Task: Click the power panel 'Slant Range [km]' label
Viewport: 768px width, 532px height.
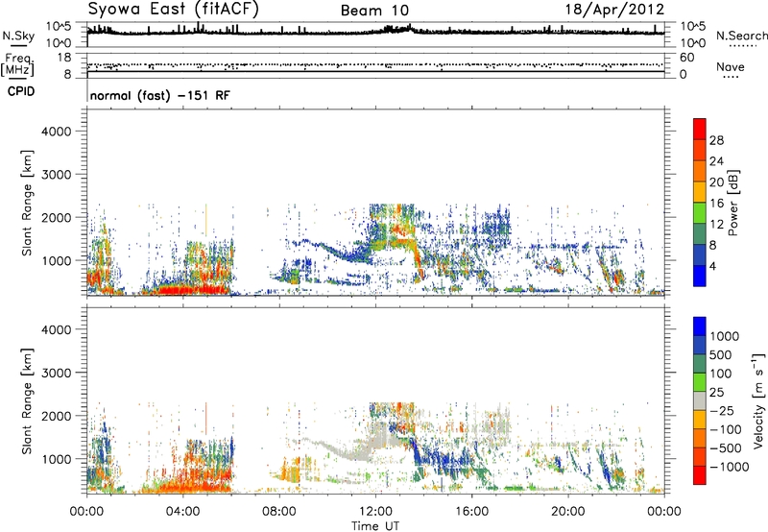Action: point(27,203)
